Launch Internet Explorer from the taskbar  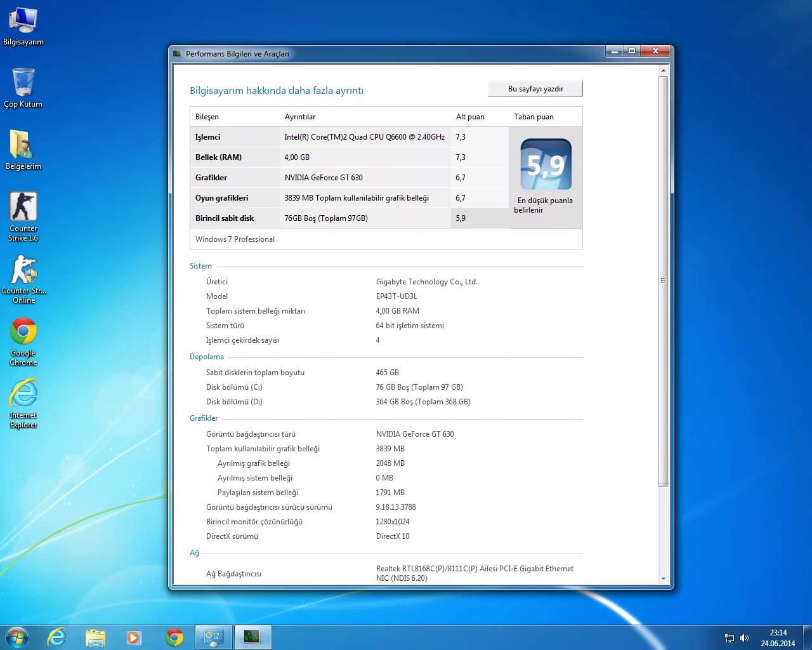point(56,637)
